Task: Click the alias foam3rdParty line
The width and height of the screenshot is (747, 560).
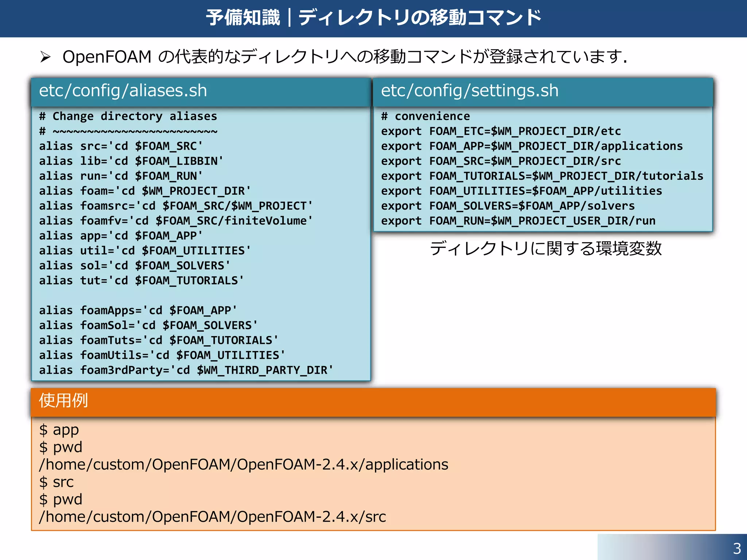Action: click(x=186, y=370)
